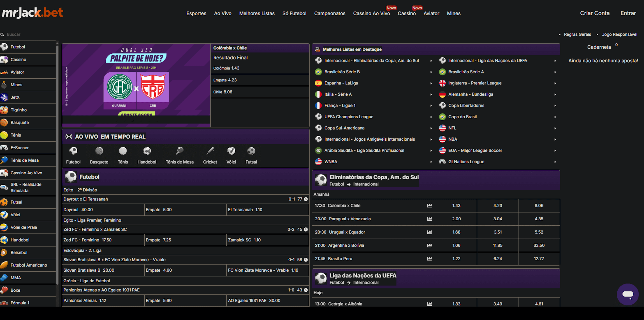Image resolution: width=644 pixels, height=320 pixels.
Task: Pick Zamalek SC 1.10 odds
Action: [268, 240]
